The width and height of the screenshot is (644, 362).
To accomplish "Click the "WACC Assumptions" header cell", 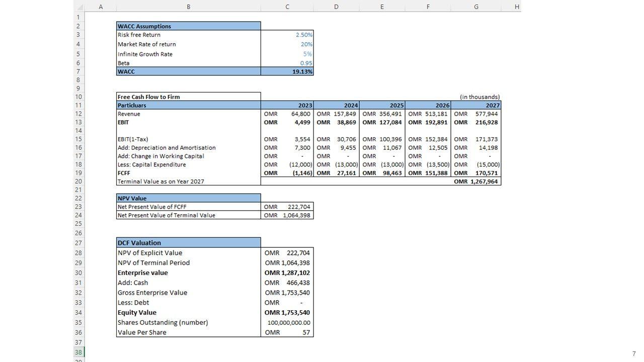I will [x=188, y=26].
